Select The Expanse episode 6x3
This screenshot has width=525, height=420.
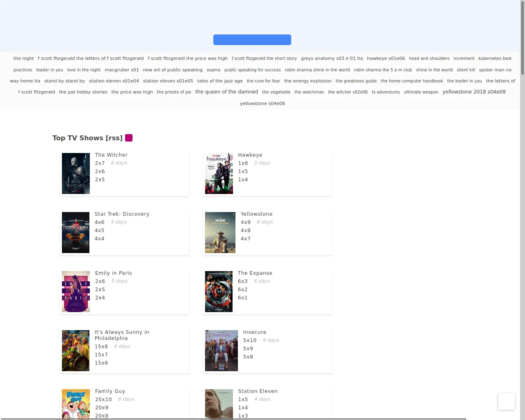(242, 281)
